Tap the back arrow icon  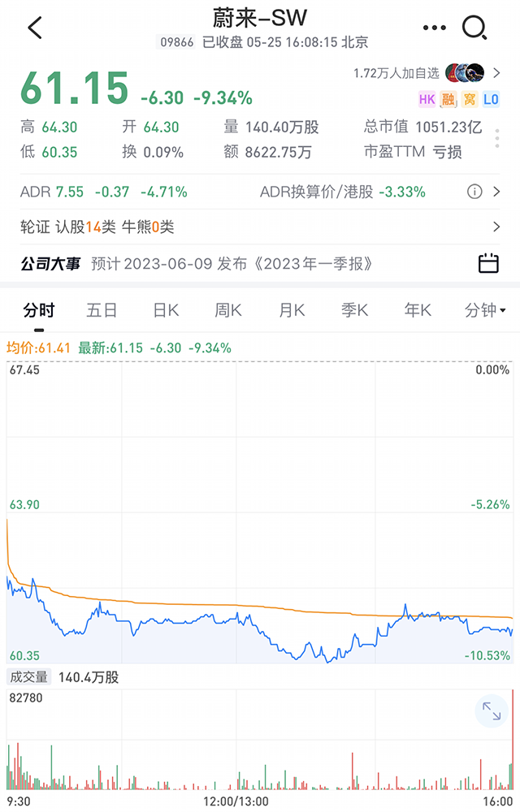[x=35, y=28]
